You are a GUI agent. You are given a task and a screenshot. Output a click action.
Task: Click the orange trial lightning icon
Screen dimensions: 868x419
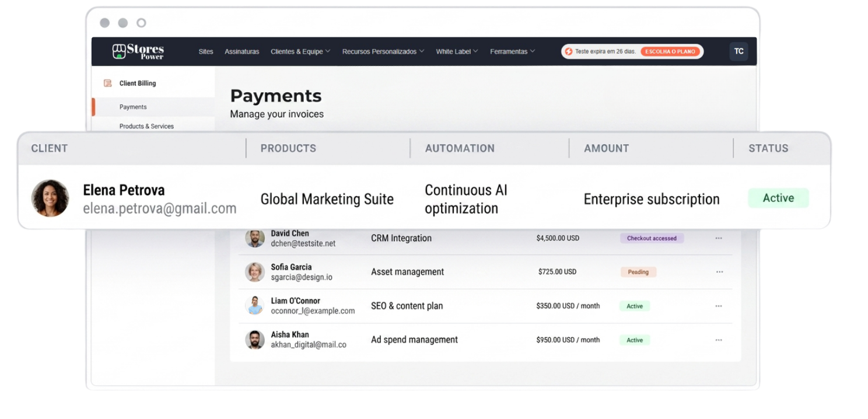(569, 51)
